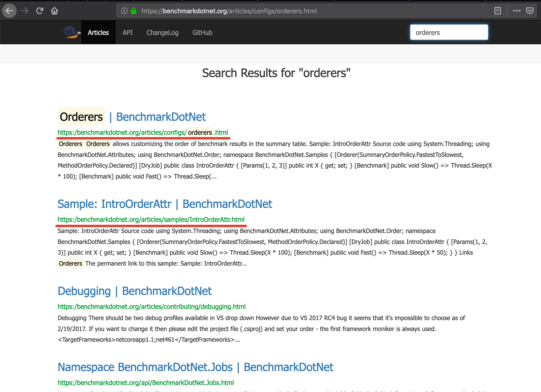
Task: Open the API section
Action: 128,32
